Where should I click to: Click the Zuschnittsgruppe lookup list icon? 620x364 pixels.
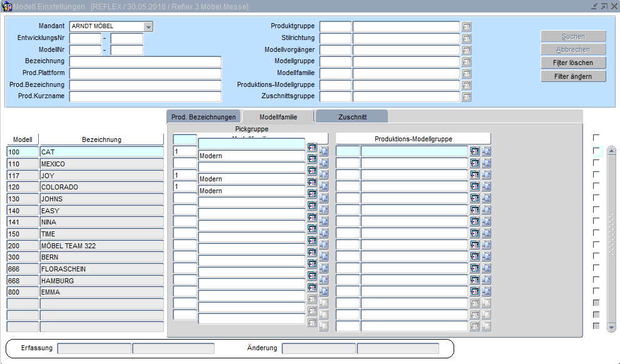tap(467, 97)
